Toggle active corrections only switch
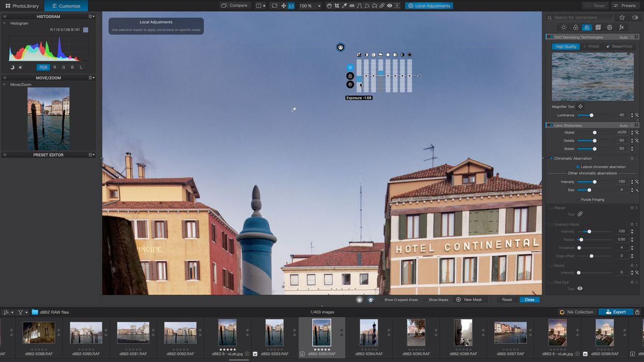The image size is (644, 362). pos(636,17)
